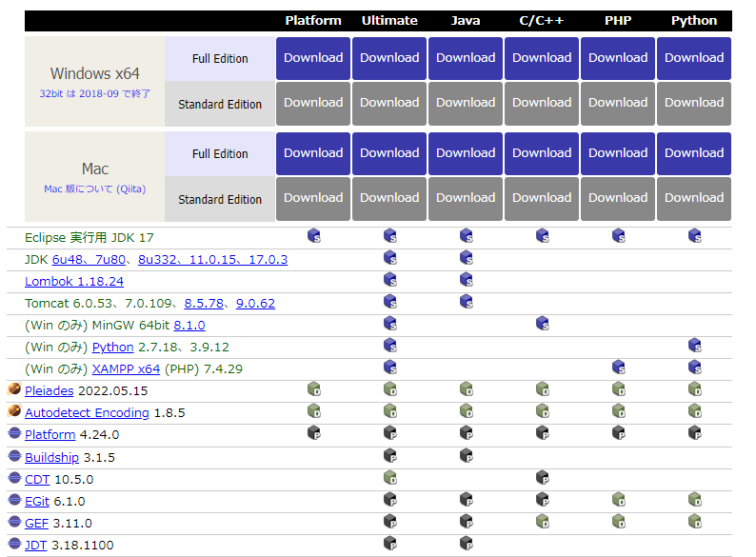Click Eclipse JDK 17 package icon under Python
756x557 pixels.
point(695,235)
